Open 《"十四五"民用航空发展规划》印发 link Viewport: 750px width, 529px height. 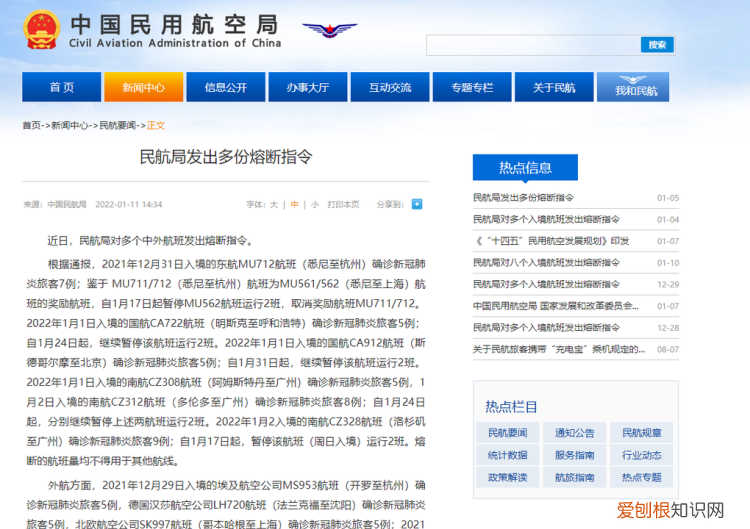[551, 241]
